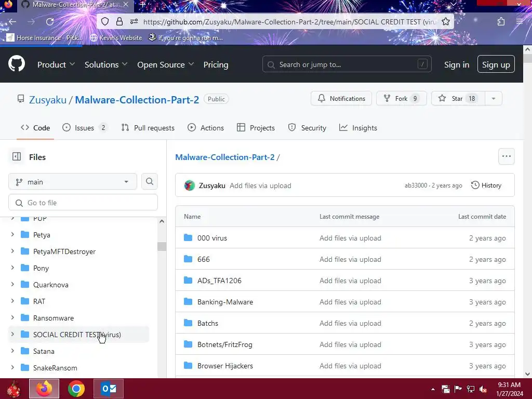532x399 pixels.
Task: Open the Browser Hijackers folder
Action: pos(225,366)
